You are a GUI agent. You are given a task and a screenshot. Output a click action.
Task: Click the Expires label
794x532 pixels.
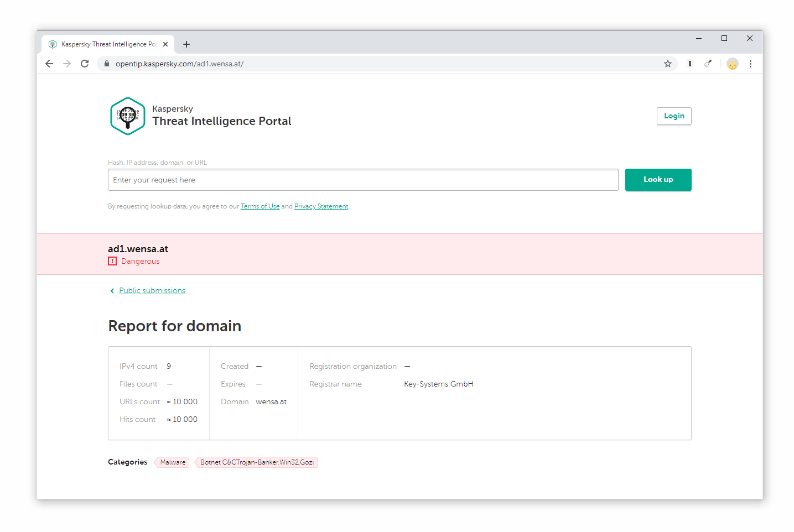click(233, 384)
